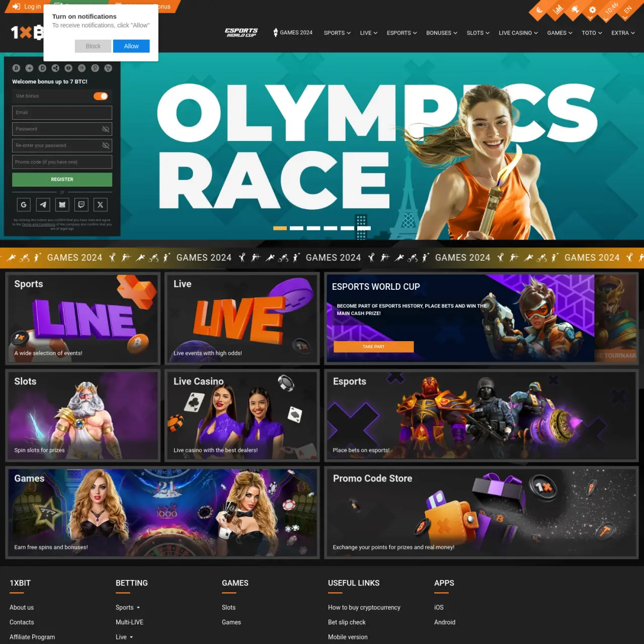Select the first active carousel indicator
The height and width of the screenshot is (644, 644).
pos(280,228)
